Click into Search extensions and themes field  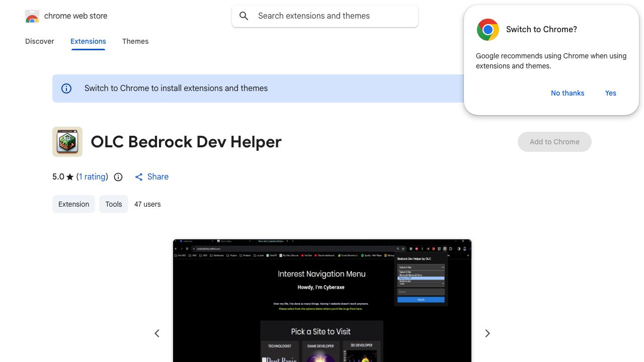(x=325, y=16)
